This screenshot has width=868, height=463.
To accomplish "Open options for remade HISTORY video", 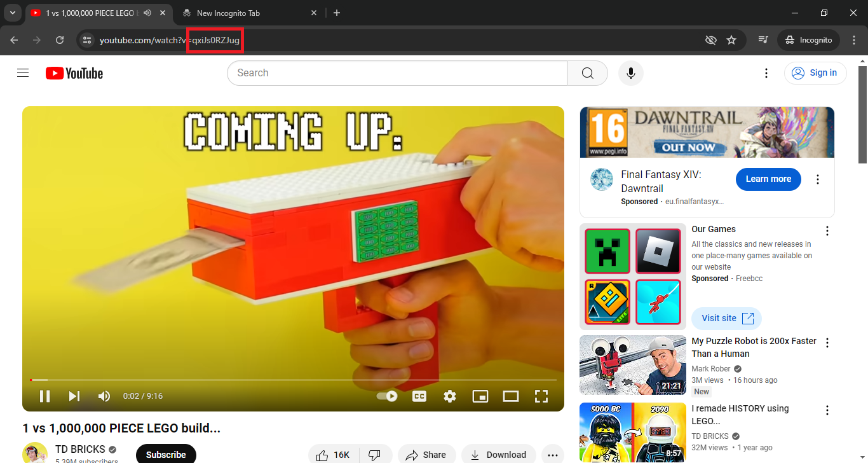I will [x=827, y=410].
